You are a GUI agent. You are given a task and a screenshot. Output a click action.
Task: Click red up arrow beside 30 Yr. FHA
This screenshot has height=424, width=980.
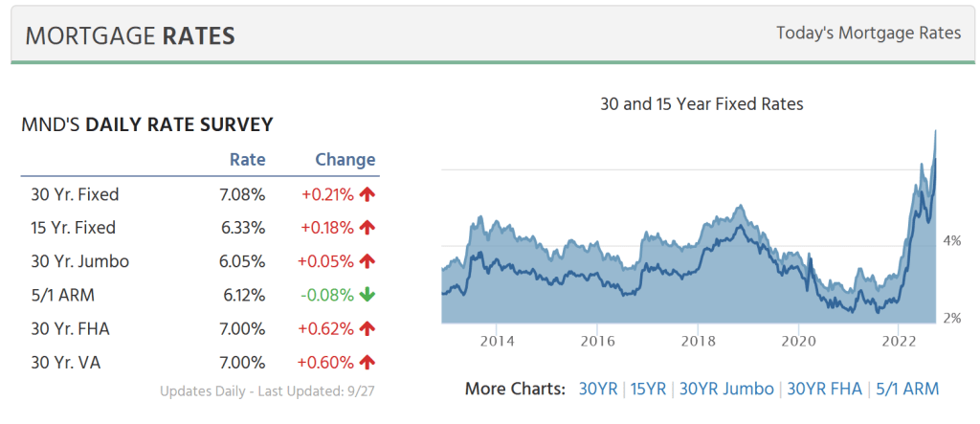pos(367,328)
